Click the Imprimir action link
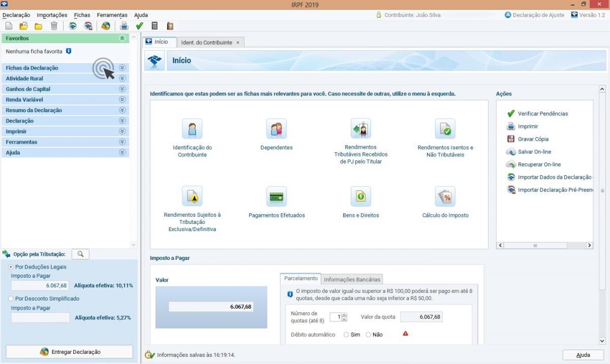The image size is (610, 364). (x=523, y=126)
